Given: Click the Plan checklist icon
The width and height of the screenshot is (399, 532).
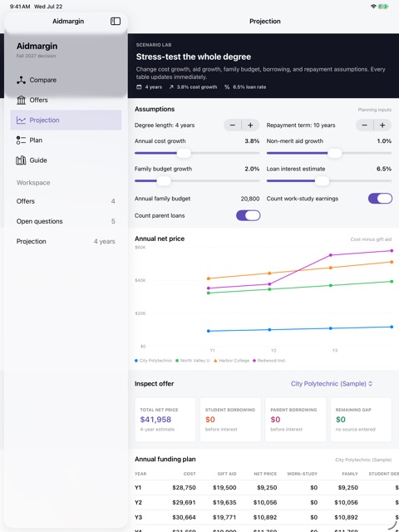Looking at the screenshot, I should 21,140.
